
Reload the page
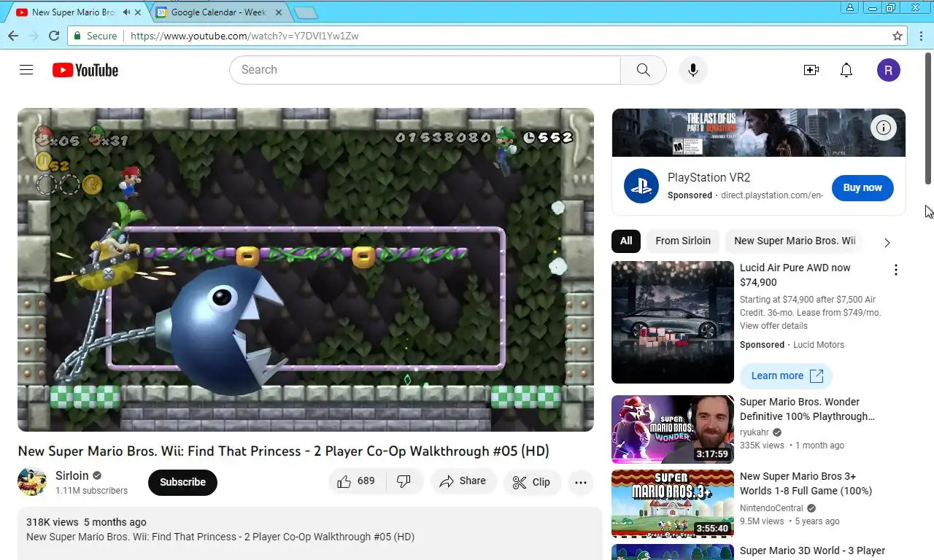click(53, 36)
